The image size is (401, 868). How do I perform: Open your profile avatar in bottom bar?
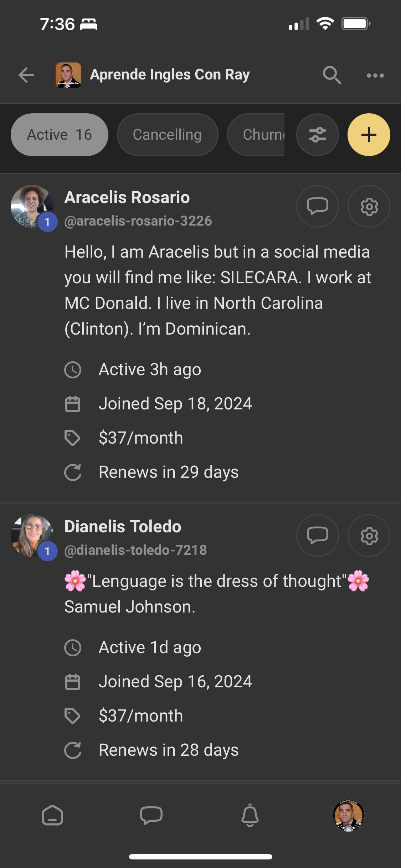(348, 815)
